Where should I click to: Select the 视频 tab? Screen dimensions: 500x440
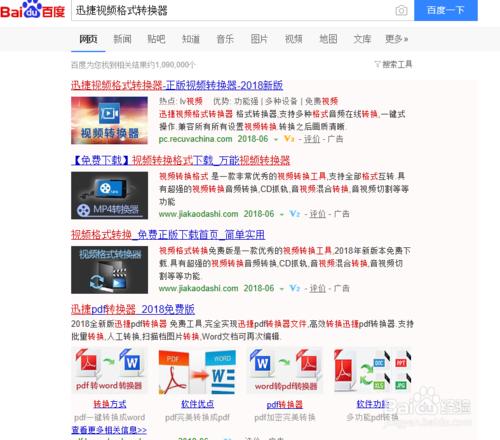click(294, 39)
